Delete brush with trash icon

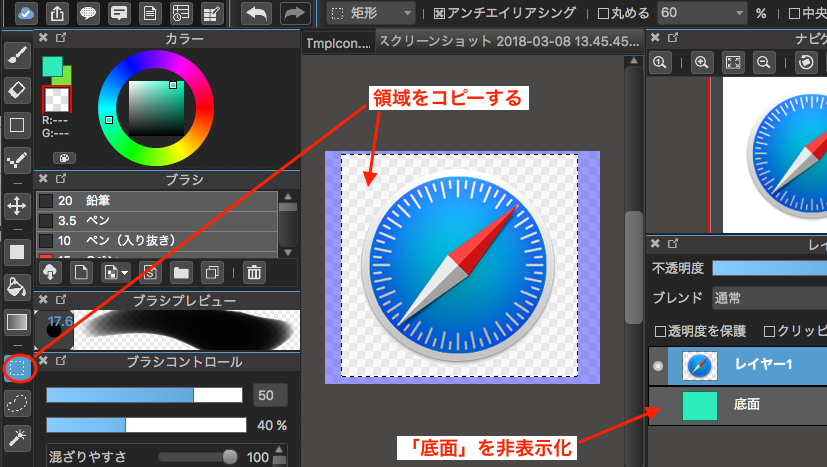(254, 272)
